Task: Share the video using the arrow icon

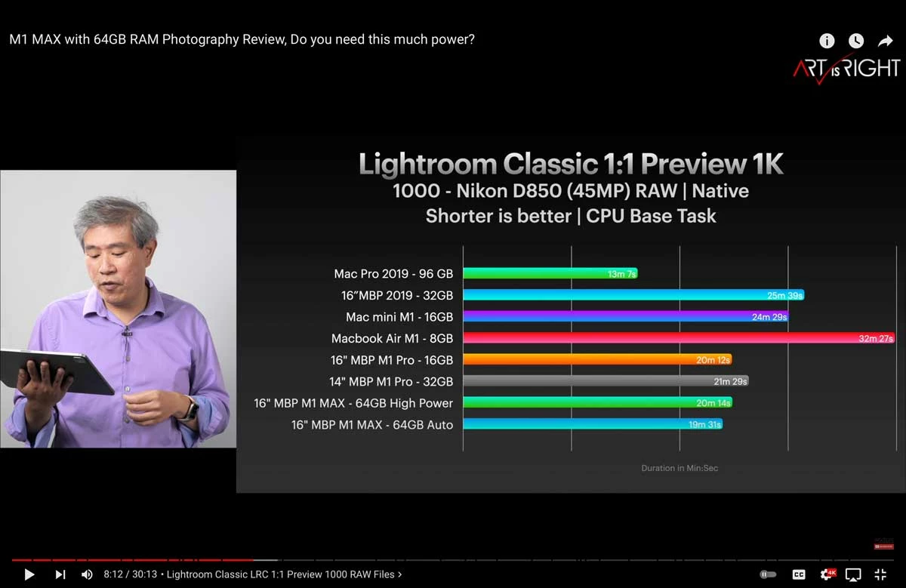Action: click(x=885, y=41)
